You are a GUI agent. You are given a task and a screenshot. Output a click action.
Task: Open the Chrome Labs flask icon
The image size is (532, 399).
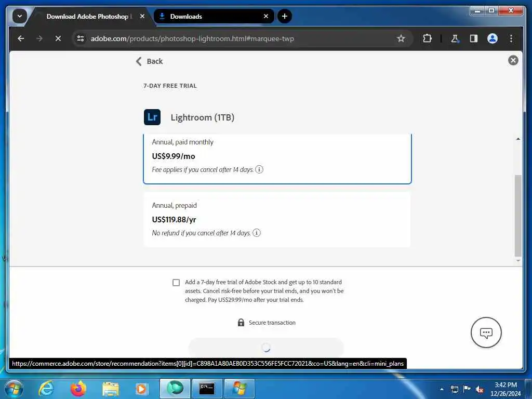click(455, 38)
